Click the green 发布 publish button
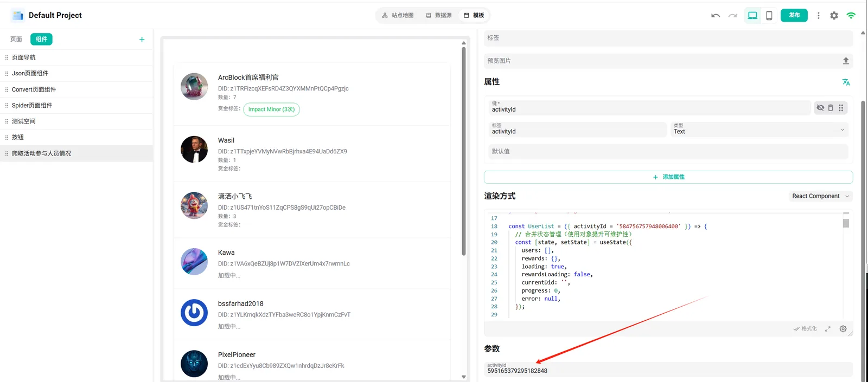Viewport: 868px width, 382px height. click(x=794, y=15)
